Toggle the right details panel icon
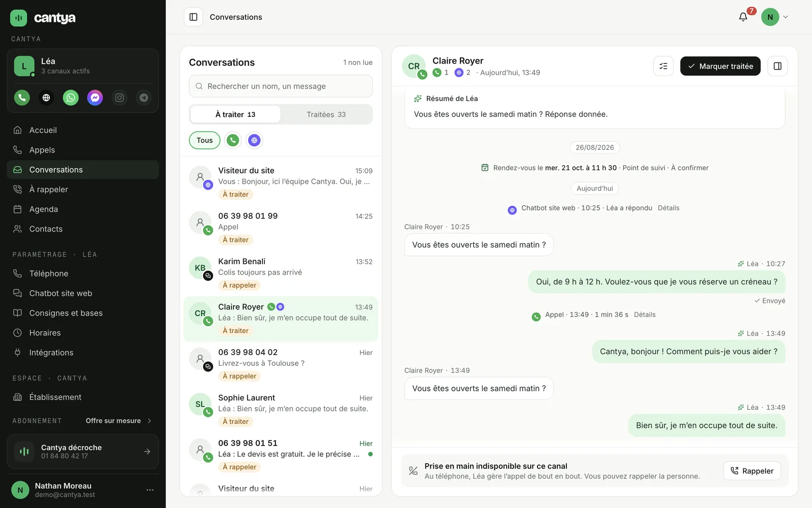 point(777,66)
